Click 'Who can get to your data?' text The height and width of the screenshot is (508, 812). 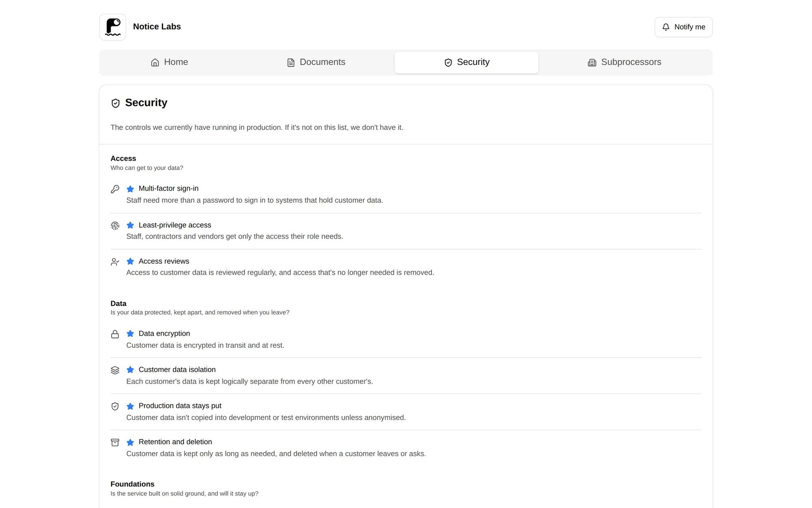point(147,168)
